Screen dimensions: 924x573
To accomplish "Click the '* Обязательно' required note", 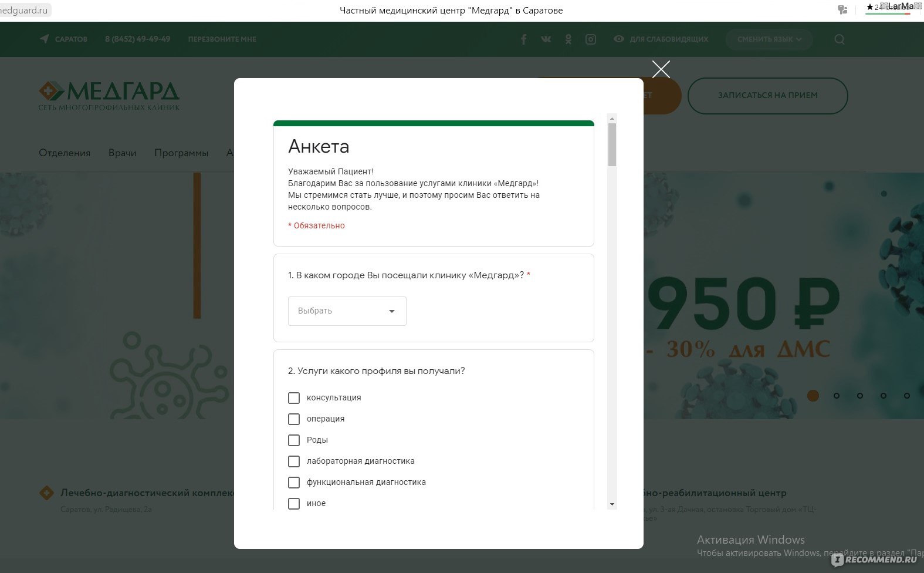I will (316, 225).
